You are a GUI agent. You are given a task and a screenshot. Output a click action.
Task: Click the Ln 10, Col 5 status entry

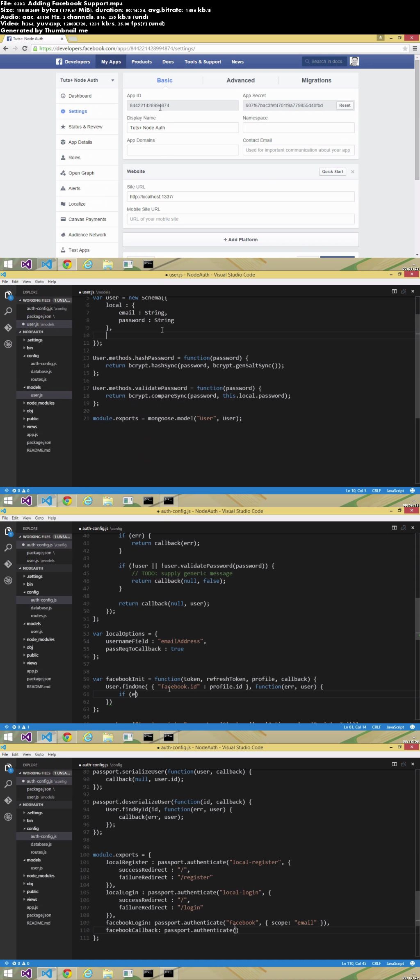356,490
